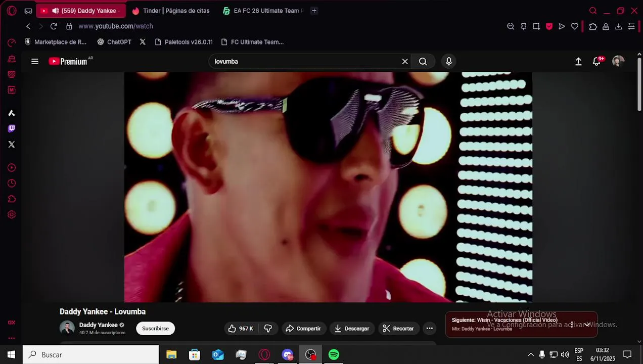Open YouTube notifications bell
Viewport: 643px width, 364px height.
[597, 62]
